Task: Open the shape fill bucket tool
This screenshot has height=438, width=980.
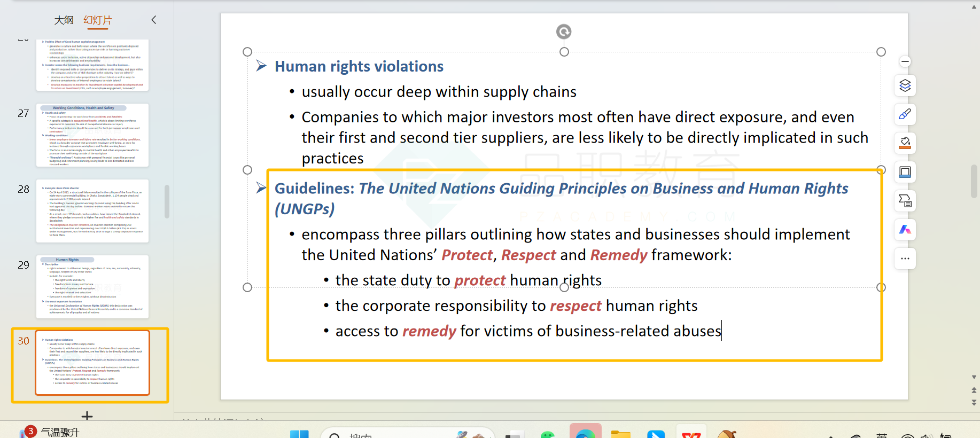Action: tap(905, 143)
